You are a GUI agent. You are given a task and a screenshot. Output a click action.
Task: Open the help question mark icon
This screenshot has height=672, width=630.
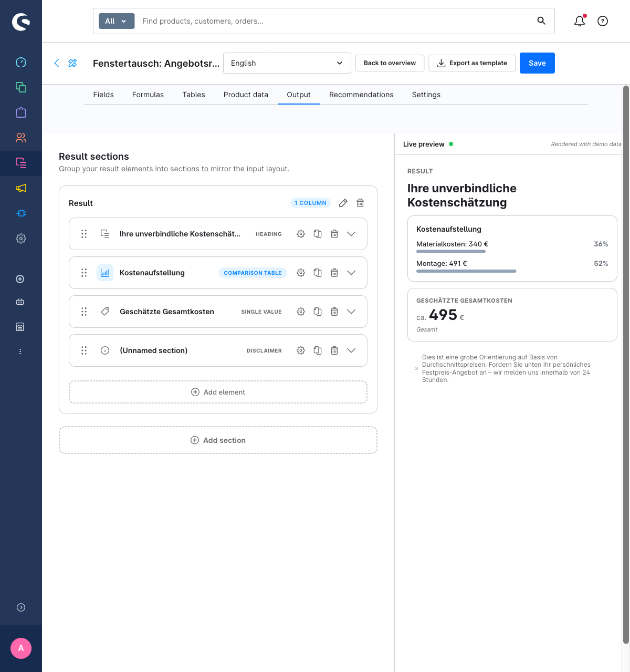[x=603, y=21]
